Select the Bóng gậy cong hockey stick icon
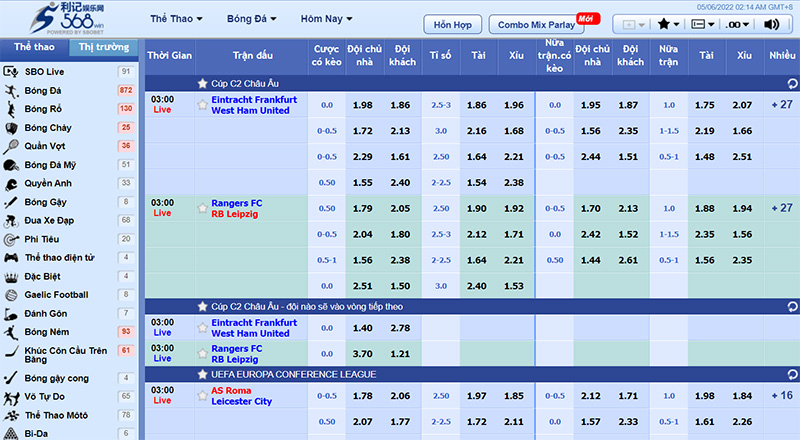Screen dimensions: 800x440 tap(11, 378)
